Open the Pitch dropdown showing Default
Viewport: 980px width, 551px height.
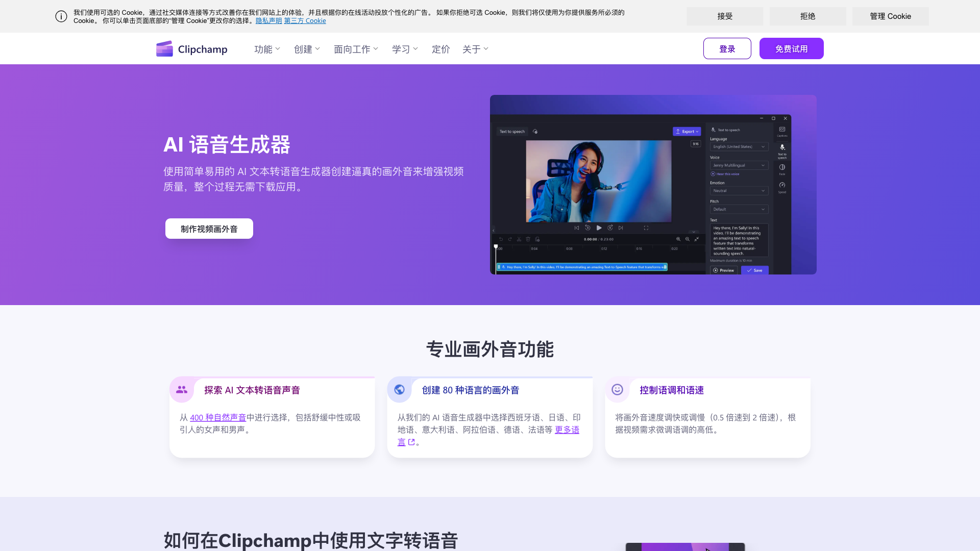point(739,209)
